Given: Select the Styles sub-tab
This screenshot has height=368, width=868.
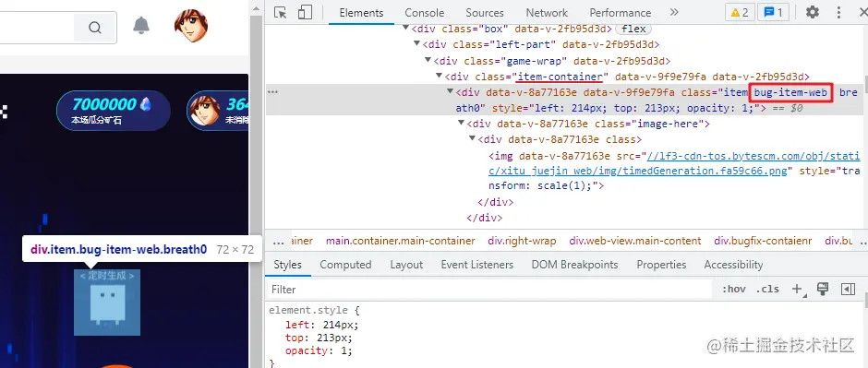Looking at the screenshot, I should click(x=287, y=265).
